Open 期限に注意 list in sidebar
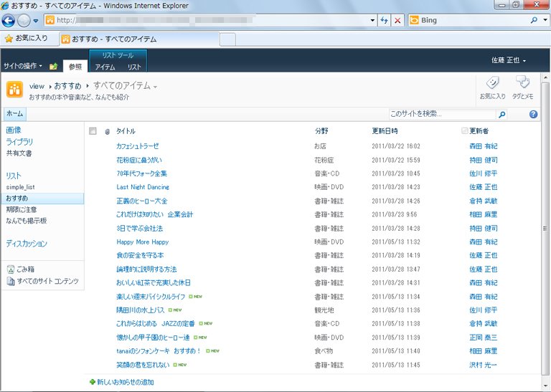The image size is (551, 392). (21, 209)
